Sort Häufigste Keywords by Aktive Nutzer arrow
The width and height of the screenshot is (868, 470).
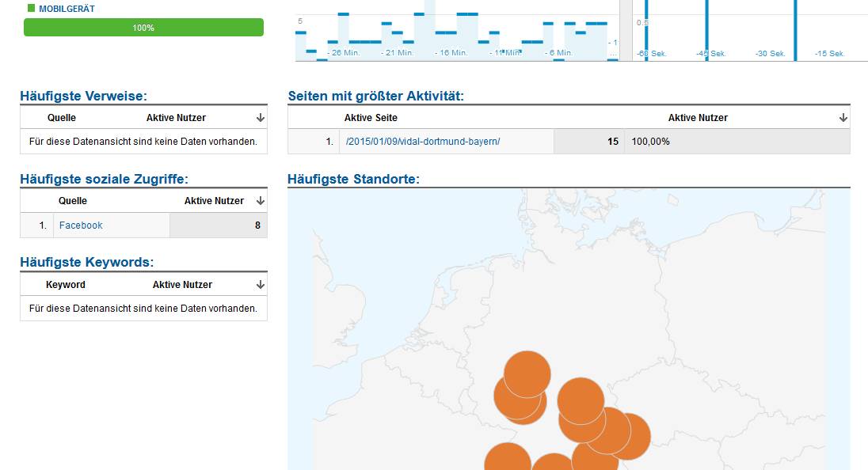(x=261, y=285)
